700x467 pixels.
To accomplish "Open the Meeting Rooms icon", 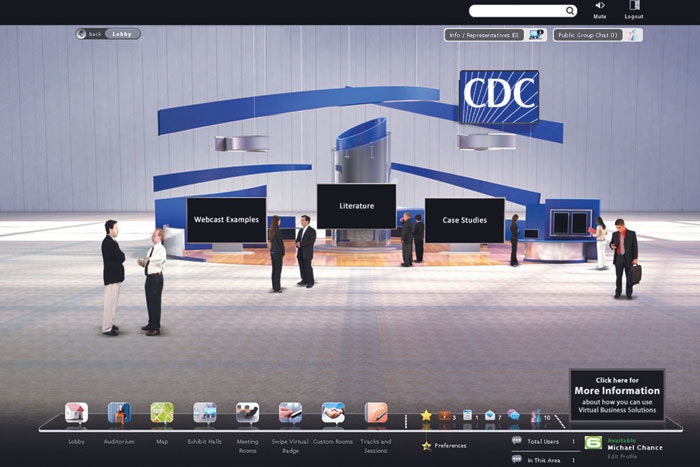I will (x=248, y=413).
